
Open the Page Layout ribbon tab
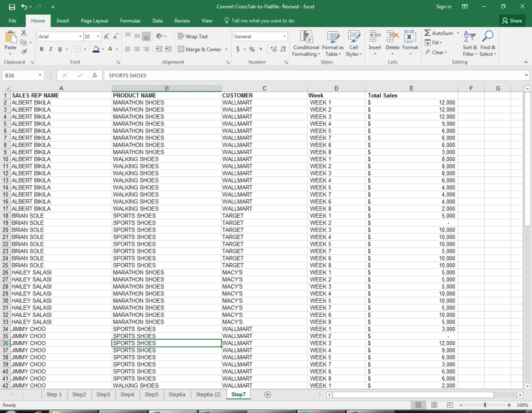pos(95,21)
